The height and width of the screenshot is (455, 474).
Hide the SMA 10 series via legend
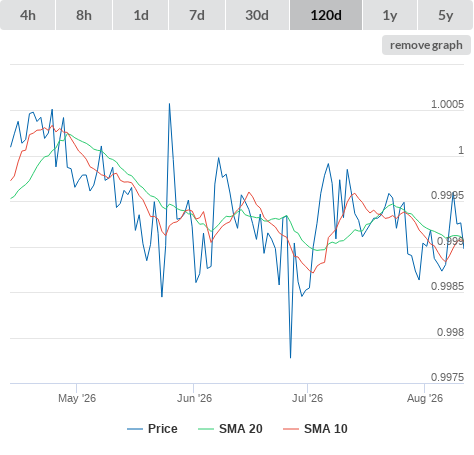click(315, 429)
